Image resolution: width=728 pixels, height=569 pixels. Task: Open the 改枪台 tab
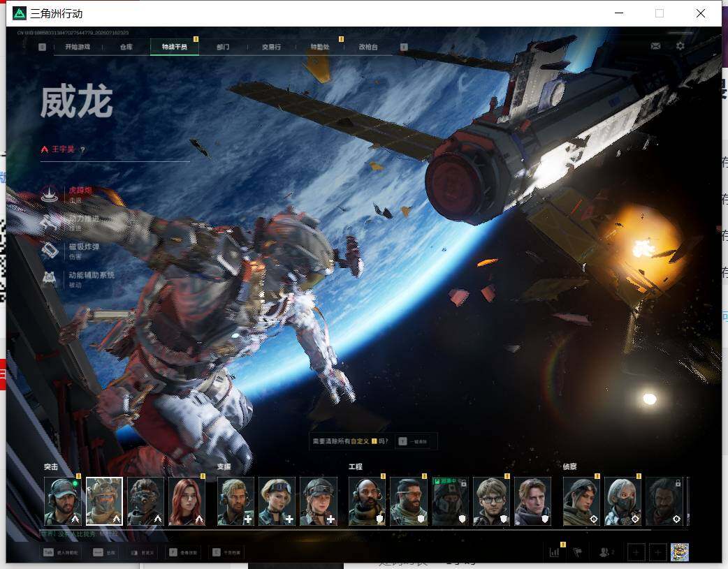click(x=368, y=47)
